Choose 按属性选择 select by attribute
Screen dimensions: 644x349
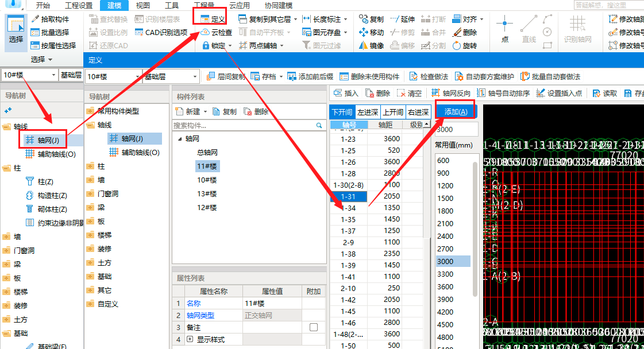click(x=53, y=45)
